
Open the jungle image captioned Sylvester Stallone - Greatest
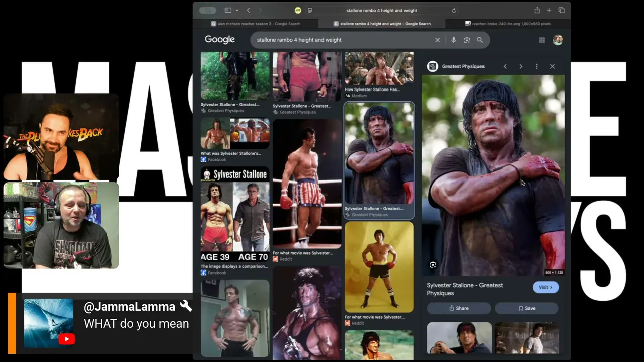(x=235, y=76)
